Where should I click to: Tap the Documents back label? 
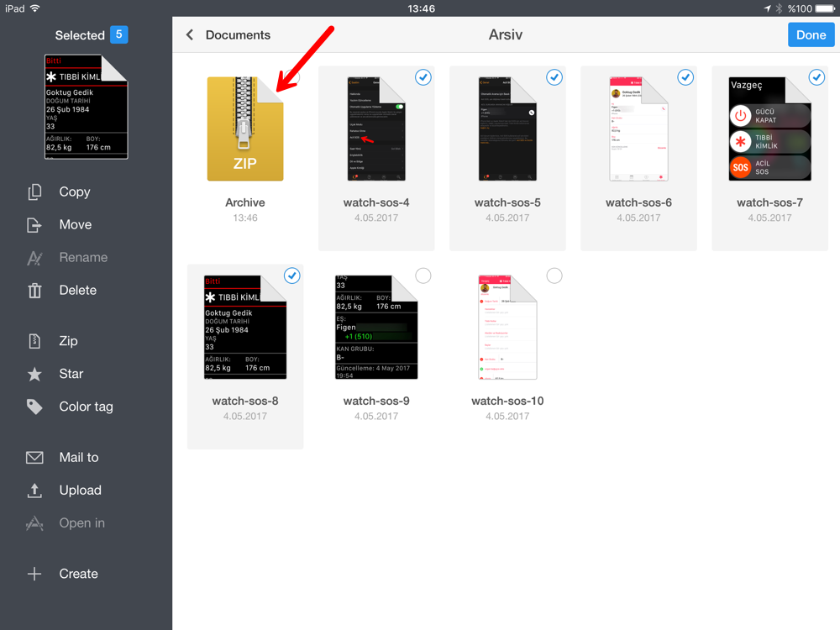[238, 35]
